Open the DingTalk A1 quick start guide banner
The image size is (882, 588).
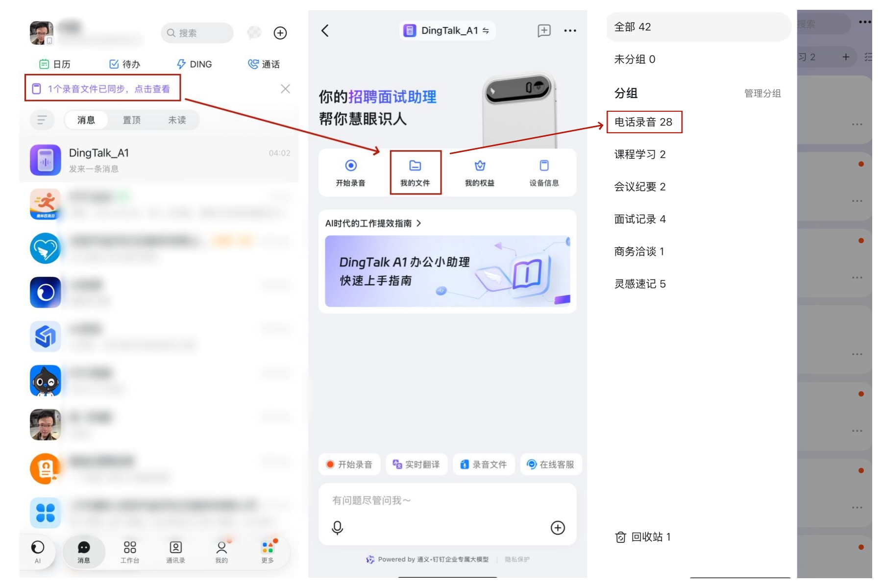447,271
